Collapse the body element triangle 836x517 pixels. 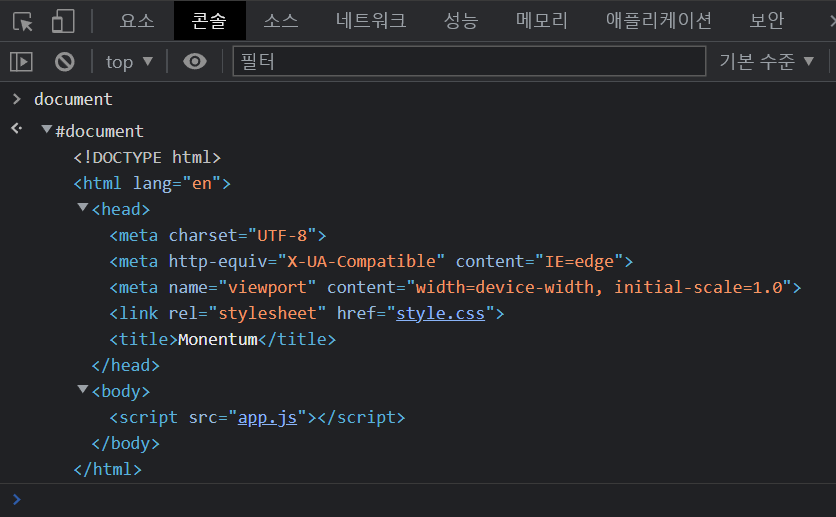click(83, 389)
